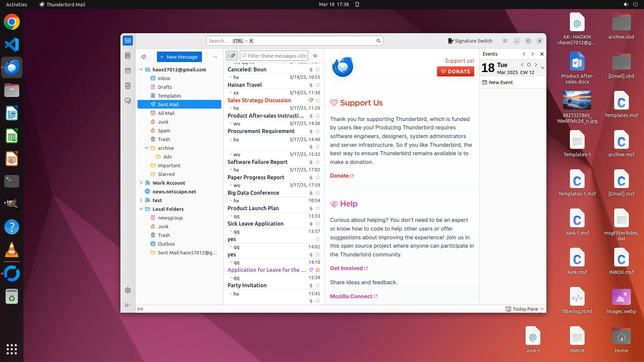Collapse the archive folder
Viewport: 644px width, 362px height.
tap(147, 148)
